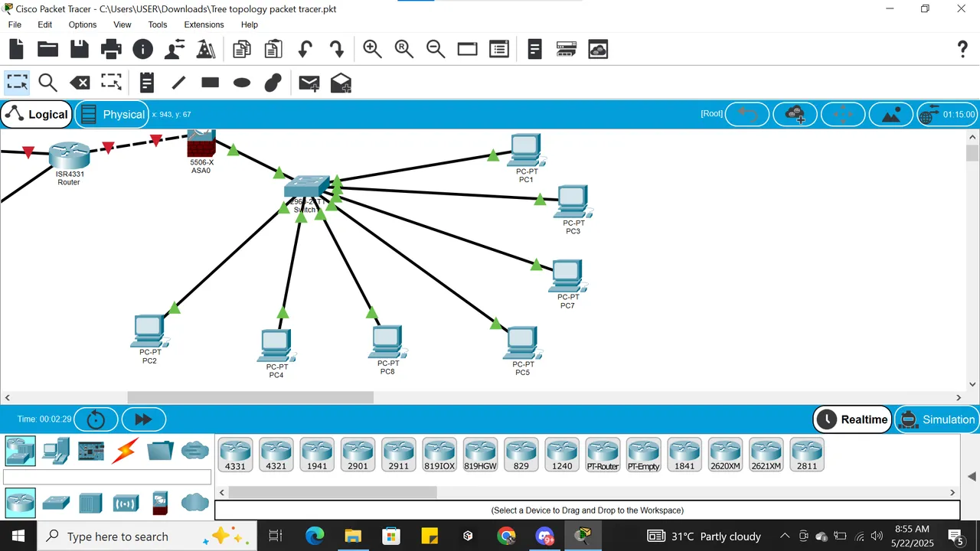
Task: Choose the Wireless Devices subcategory
Action: point(126,503)
